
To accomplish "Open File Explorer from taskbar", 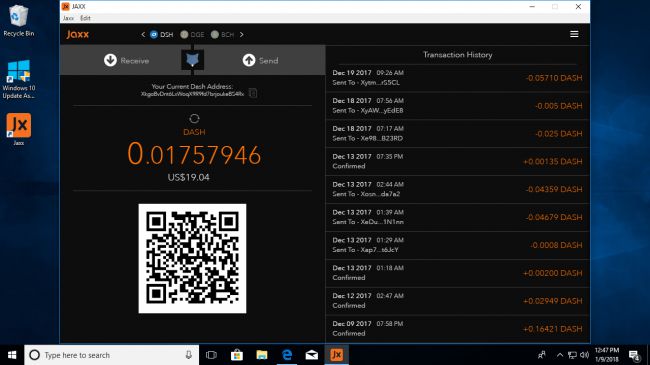I will pyautogui.click(x=262, y=355).
